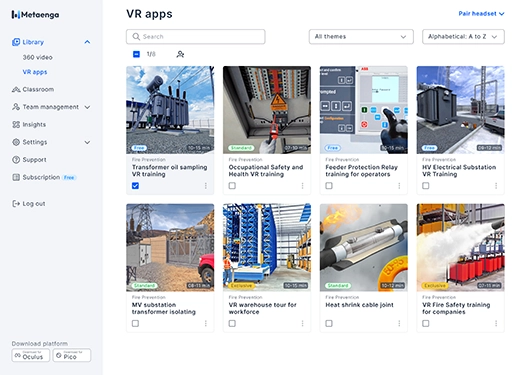528x375 pixels.
Task: Check the Occupational Safety and Health checkbox
Action: point(232,185)
